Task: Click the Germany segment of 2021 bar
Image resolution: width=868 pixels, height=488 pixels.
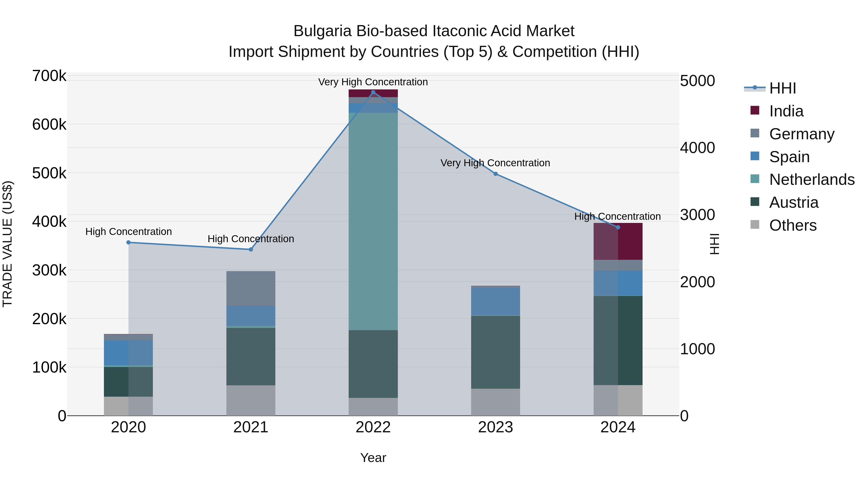Action: click(251, 289)
